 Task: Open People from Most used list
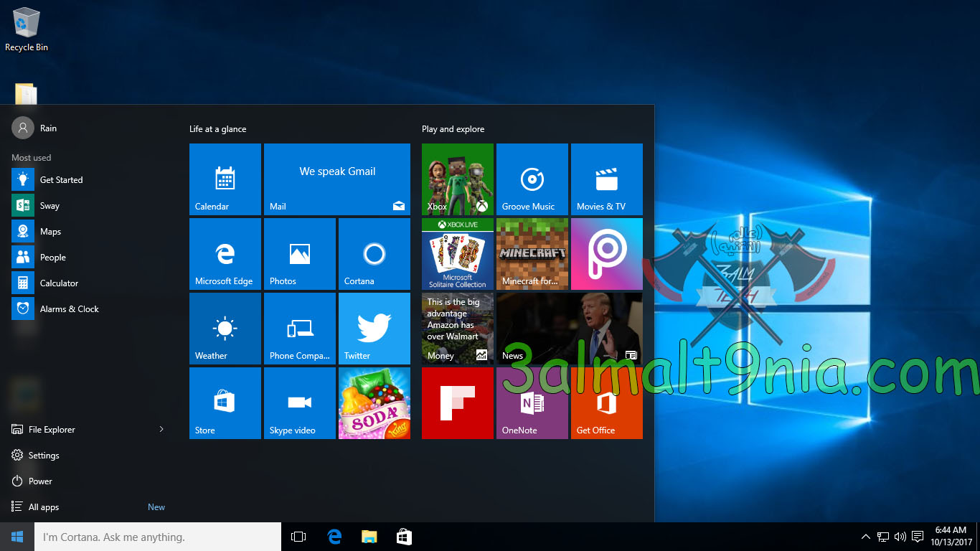click(x=89, y=258)
